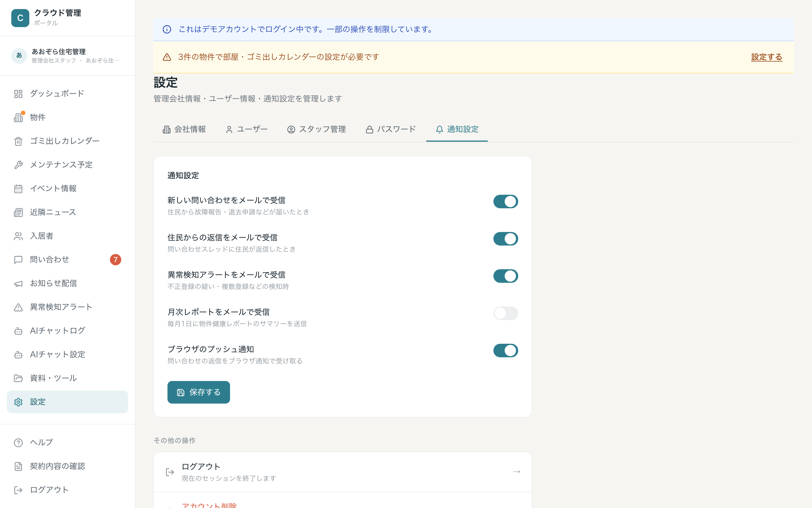812x508 pixels.
Task: Click the 資料・ツール folder icon
Action: pos(18,378)
